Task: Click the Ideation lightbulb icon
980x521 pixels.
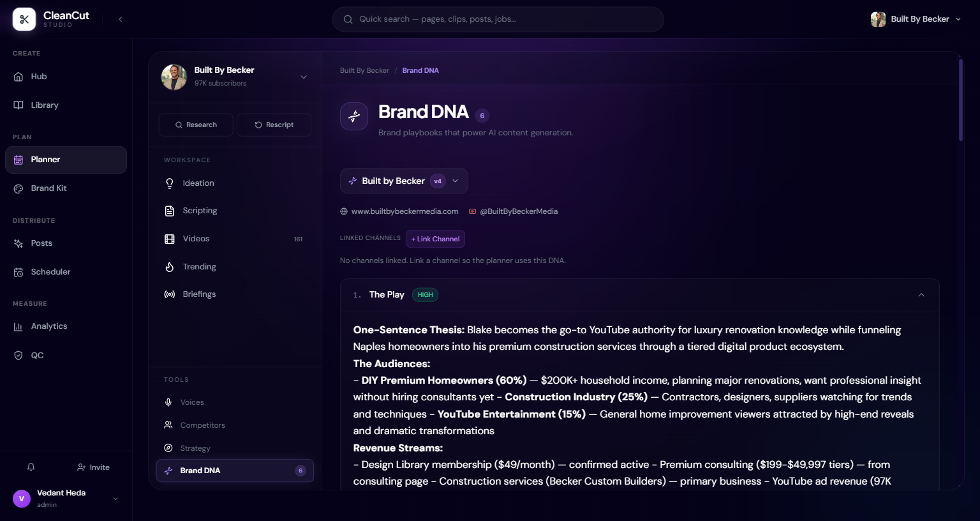Action: [x=170, y=184]
